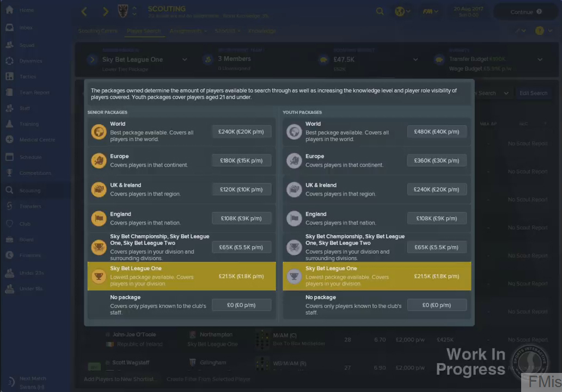Viewport: 562px width, 392px height.
Task: Click the club badge icon in header
Action: point(123,11)
